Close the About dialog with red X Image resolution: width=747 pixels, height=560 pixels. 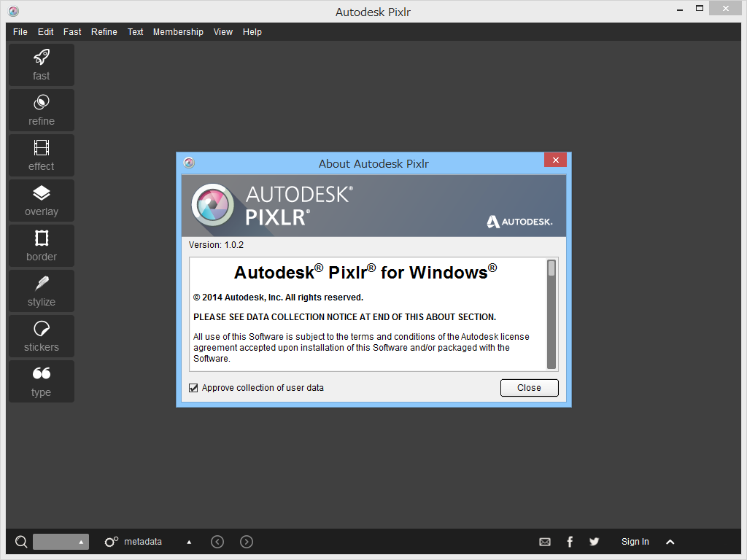tap(555, 160)
